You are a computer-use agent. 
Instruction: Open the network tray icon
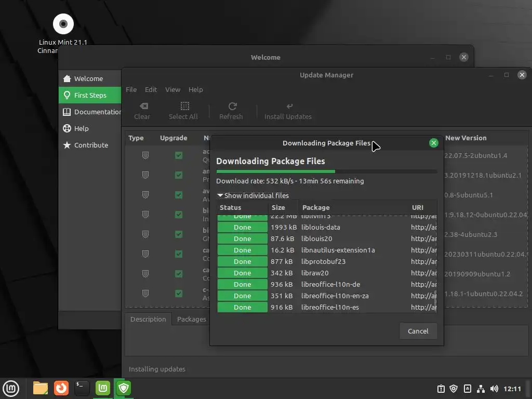(481, 389)
